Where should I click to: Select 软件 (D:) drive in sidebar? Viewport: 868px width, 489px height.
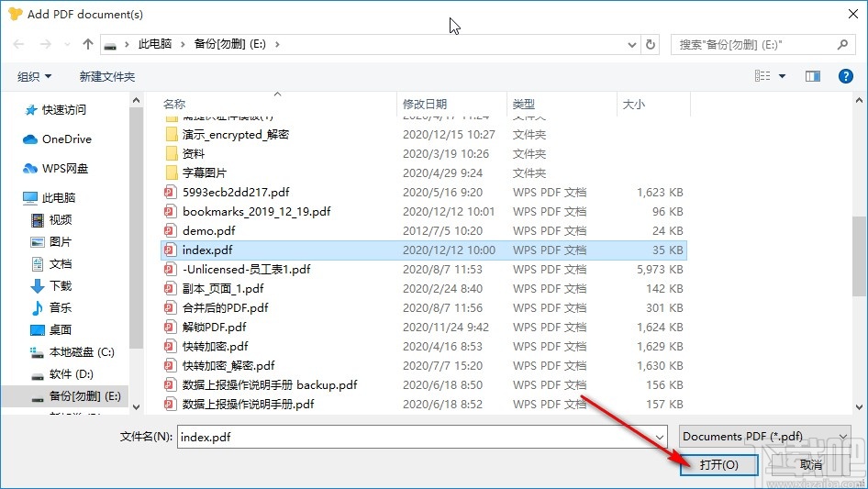[x=62, y=373]
